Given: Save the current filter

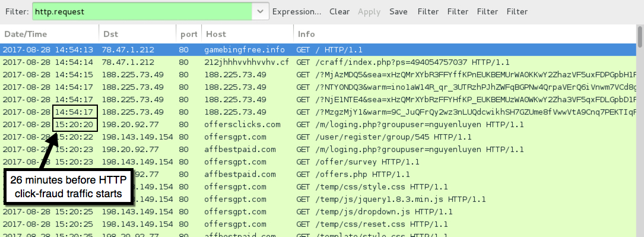Looking at the screenshot, I should (398, 12).
